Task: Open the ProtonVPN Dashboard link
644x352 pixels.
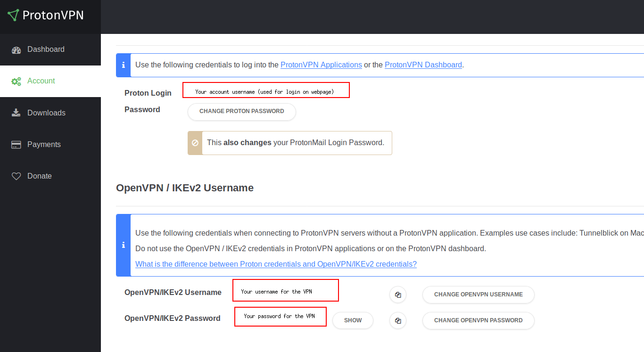Action: (x=423, y=65)
